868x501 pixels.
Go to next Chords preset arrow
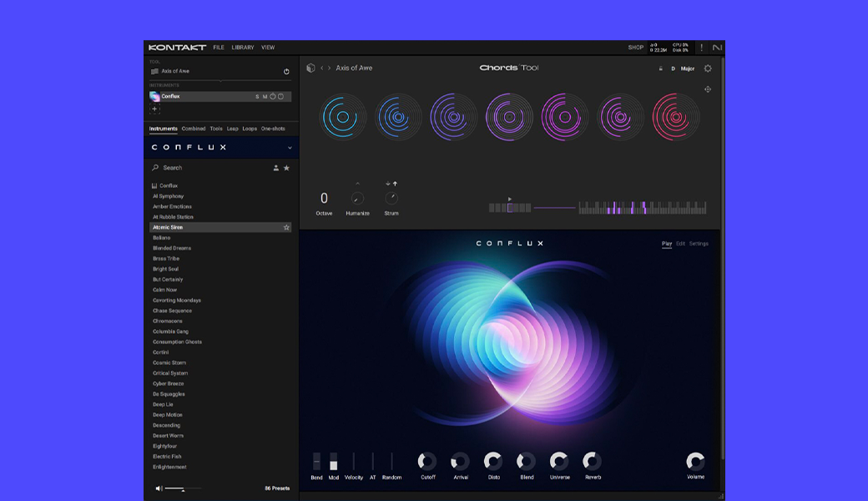pos(330,68)
